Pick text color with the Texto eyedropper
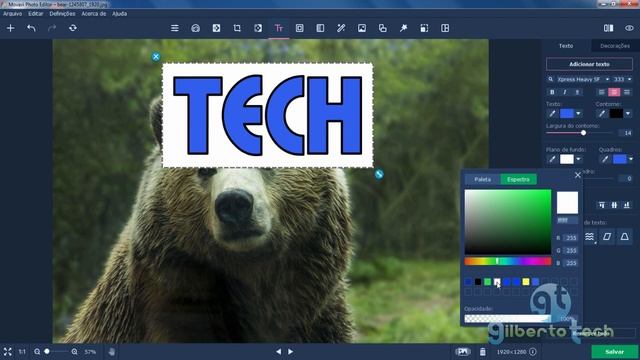The width and height of the screenshot is (640, 360). [x=552, y=113]
